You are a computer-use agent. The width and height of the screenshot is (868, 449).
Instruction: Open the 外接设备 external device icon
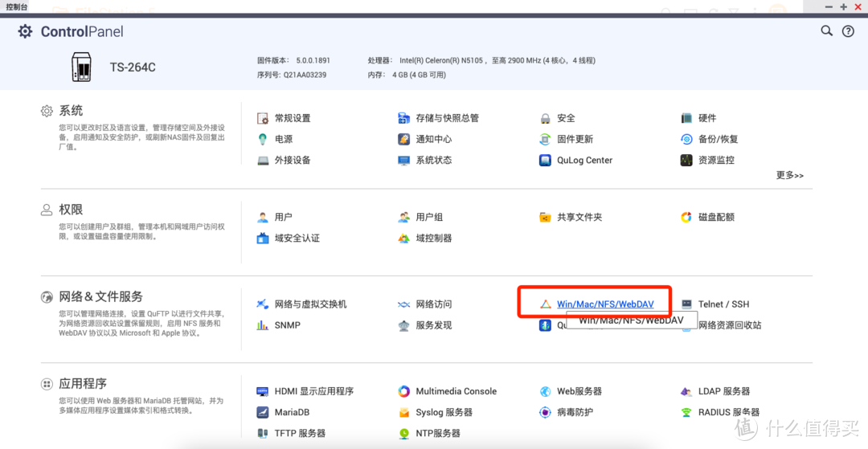(x=262, y=161)
